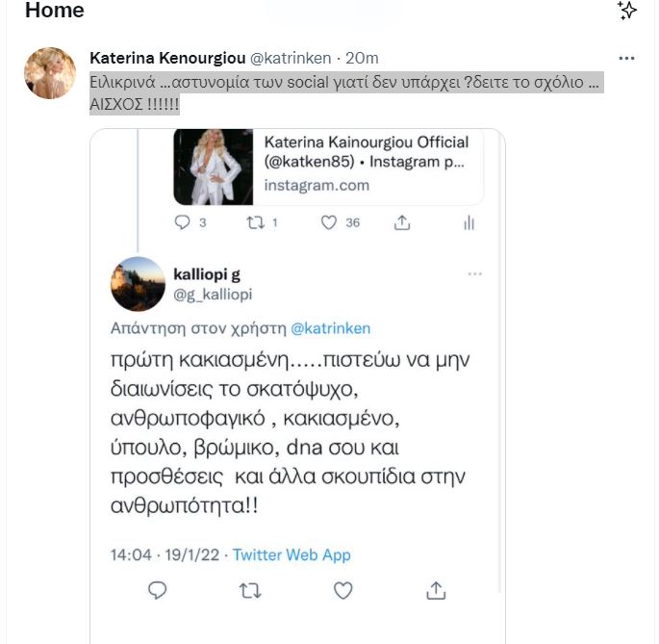
Task: Open the instagram.com card link
Action: click(x=317, y=186)
